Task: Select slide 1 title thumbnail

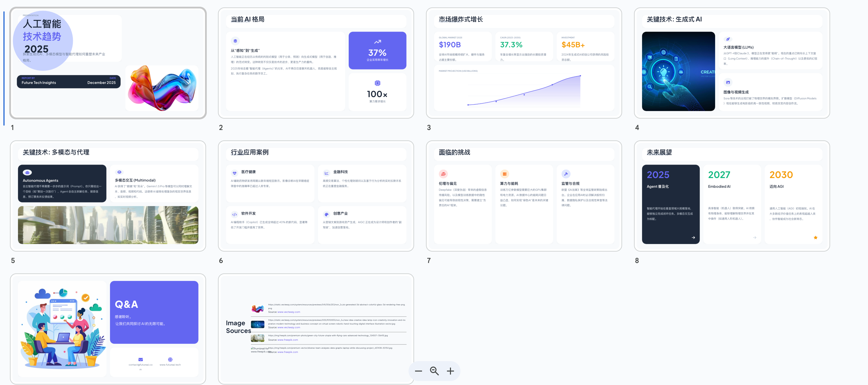Action: [108, 63]
